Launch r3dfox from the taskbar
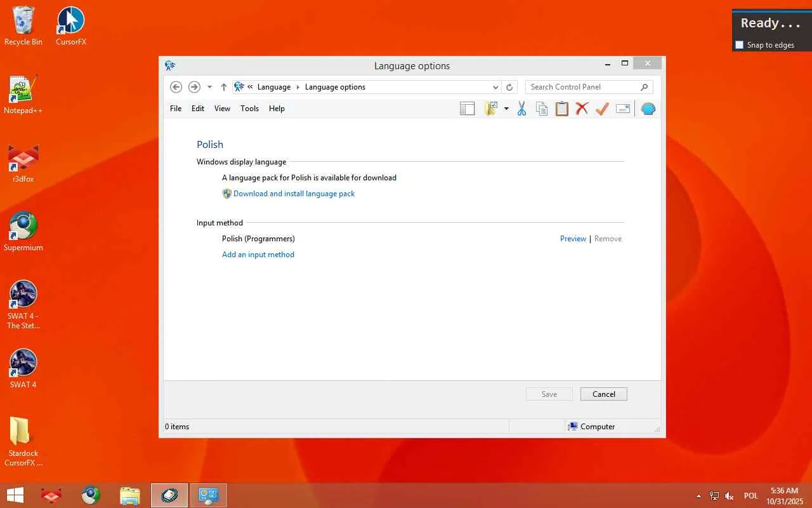This screenshot has height=508, width=812. point(51,495)
